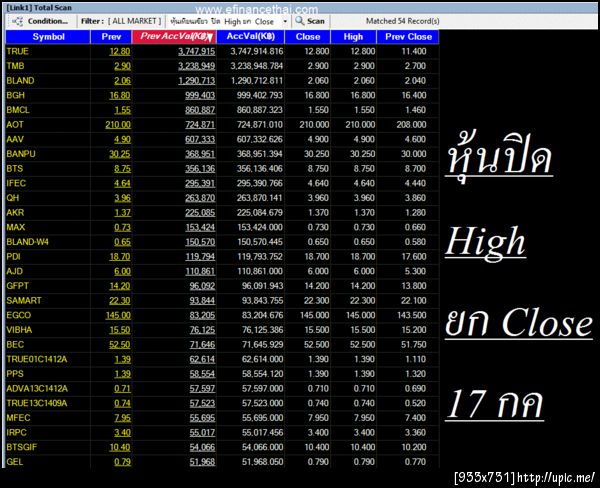The height and width of the screenshot is (488, 600).
Task: Select the PDI symbol
Action: pyautogui.click(x=13, y=256)
